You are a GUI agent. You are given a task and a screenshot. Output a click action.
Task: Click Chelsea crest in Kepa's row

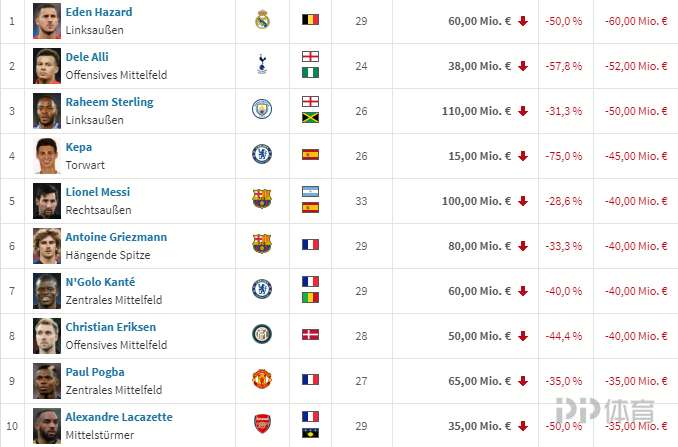[262, 154]
